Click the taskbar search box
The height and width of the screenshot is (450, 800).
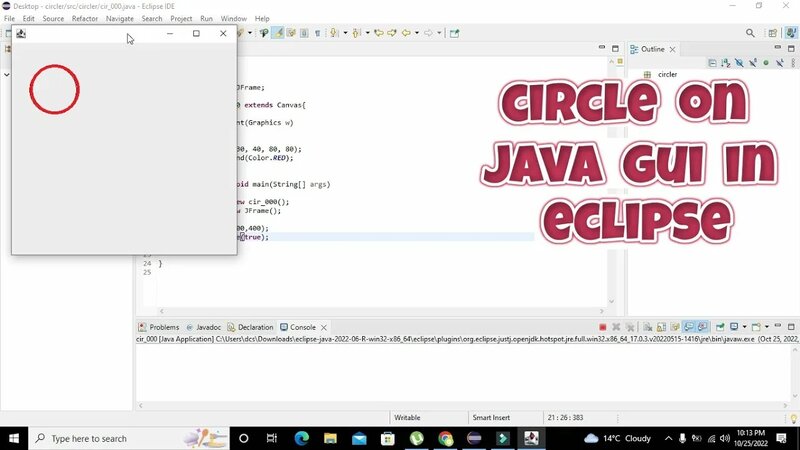(129, 438)
